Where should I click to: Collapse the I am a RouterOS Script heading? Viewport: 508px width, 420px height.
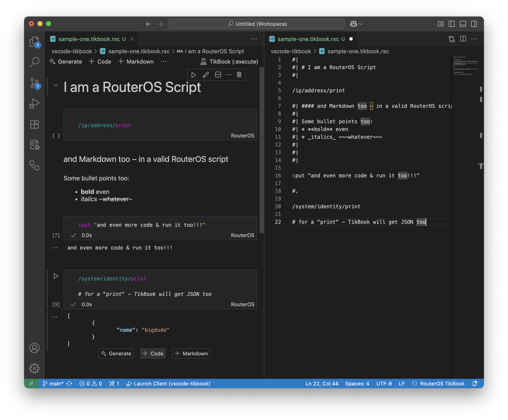pyautogui.click(x=56, y=85)
